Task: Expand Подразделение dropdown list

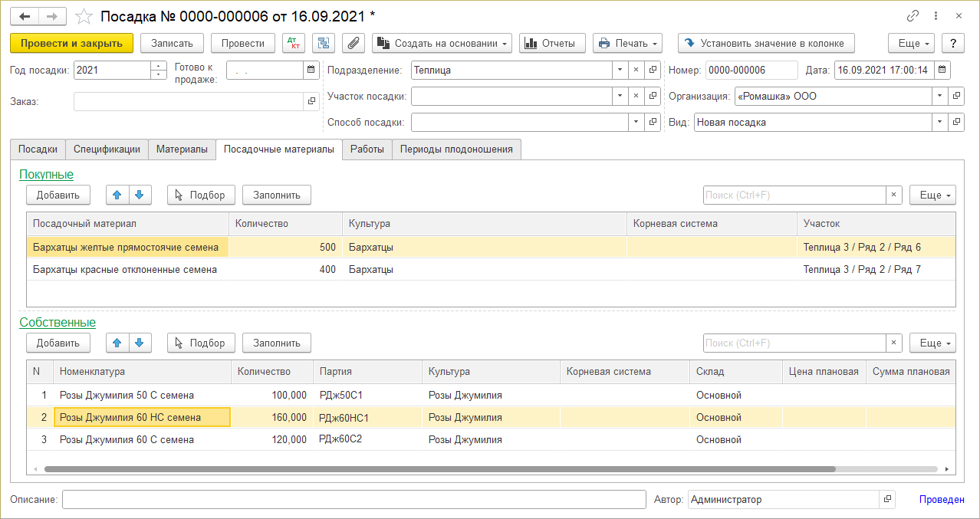Action: pyautogui.click(x=620, y=71)
